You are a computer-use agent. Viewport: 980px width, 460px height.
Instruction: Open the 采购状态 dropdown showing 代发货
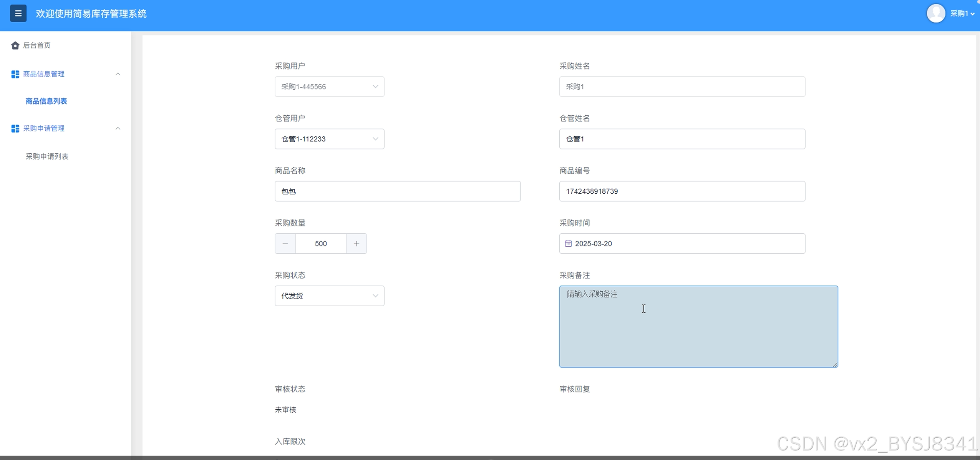pyautogui.click(x=329, y=296)
